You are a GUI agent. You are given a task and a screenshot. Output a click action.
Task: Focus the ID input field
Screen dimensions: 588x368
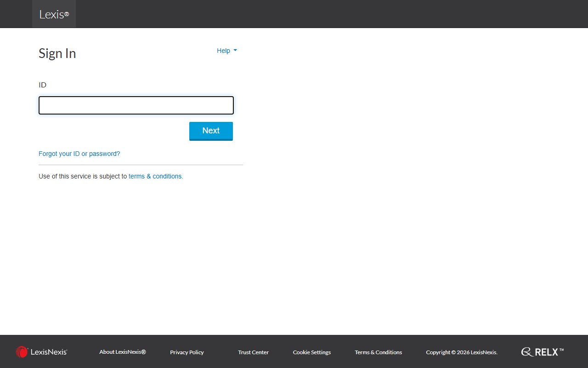[x=136, y=105]
